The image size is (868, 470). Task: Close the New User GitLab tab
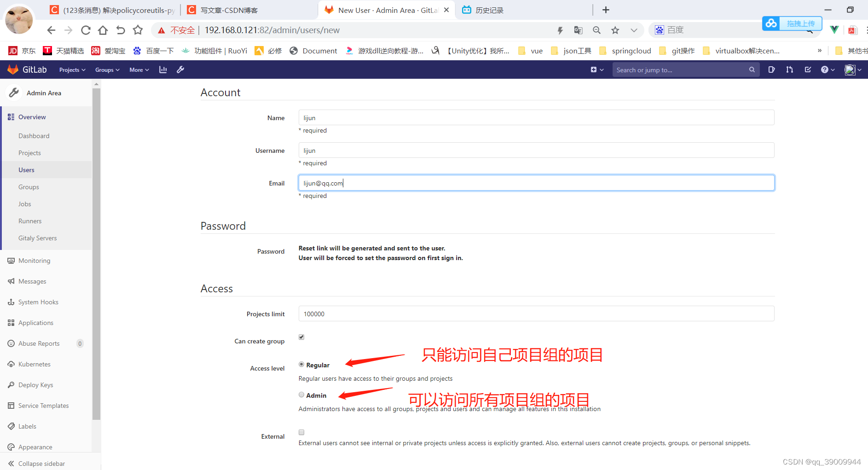point(446,10)
